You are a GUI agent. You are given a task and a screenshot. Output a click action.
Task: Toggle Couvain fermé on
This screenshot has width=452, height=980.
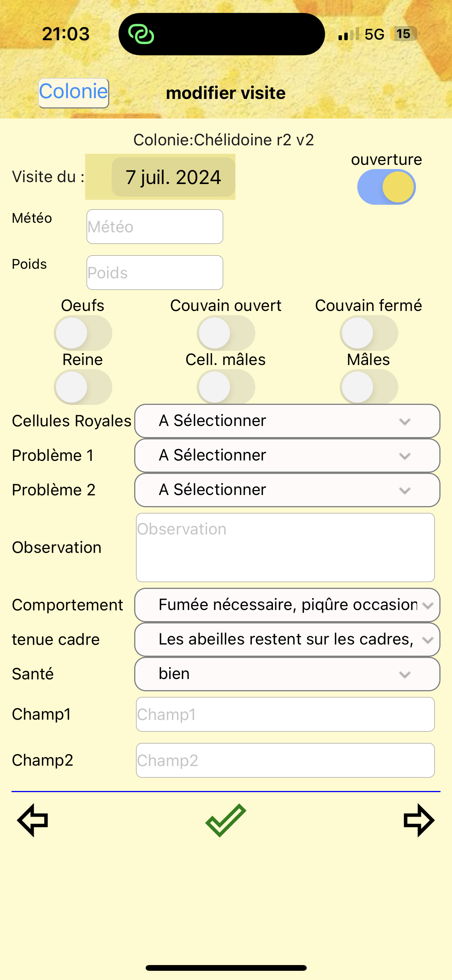point(369,333)
